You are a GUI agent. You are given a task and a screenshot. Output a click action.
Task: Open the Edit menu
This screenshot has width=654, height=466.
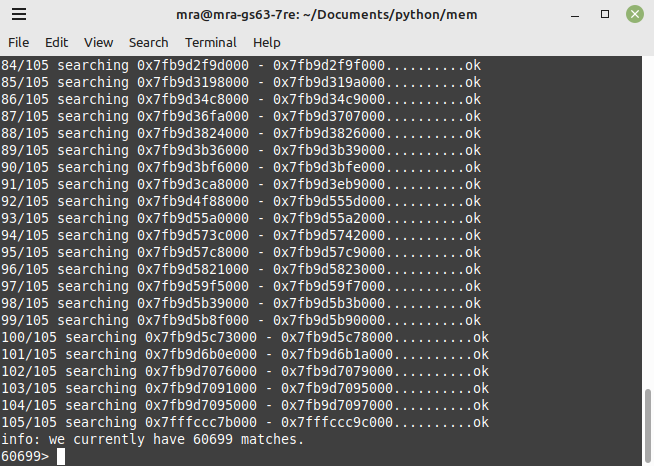click(x=56, y=43)
